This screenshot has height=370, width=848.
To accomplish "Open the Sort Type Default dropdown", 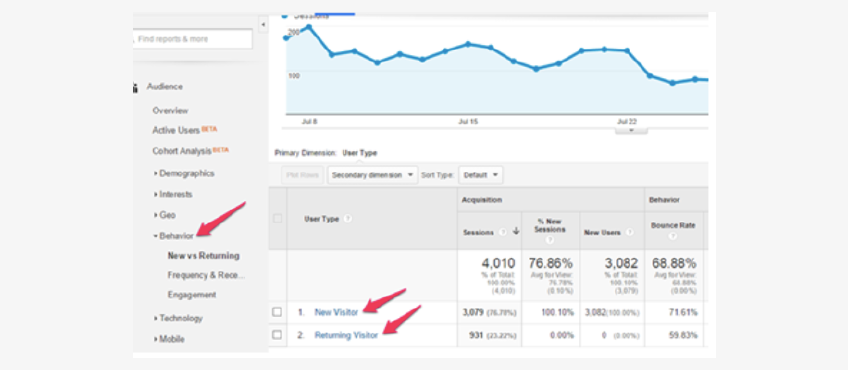I will (481, 175).
